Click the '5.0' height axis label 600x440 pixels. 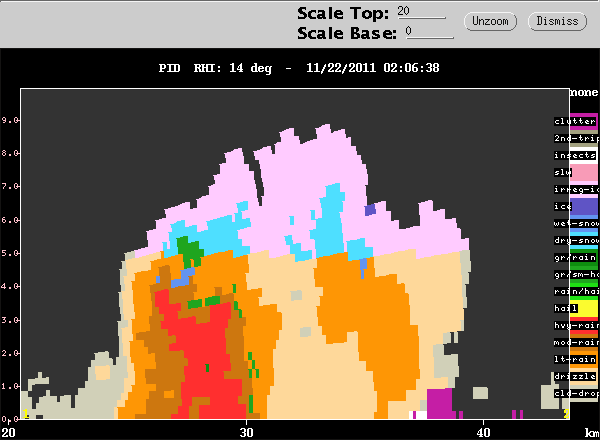pos(10,253)
